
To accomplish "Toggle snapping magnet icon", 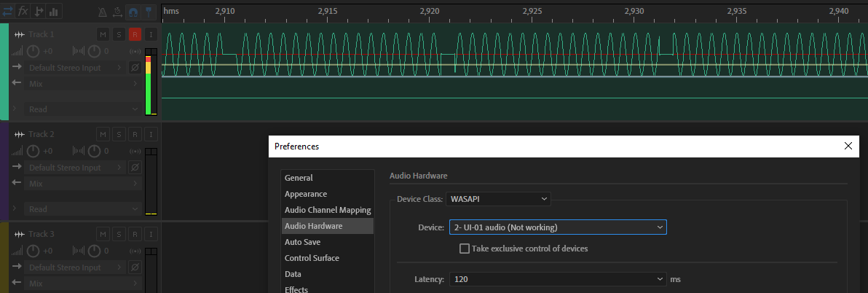I will click(x=133, y=12).
